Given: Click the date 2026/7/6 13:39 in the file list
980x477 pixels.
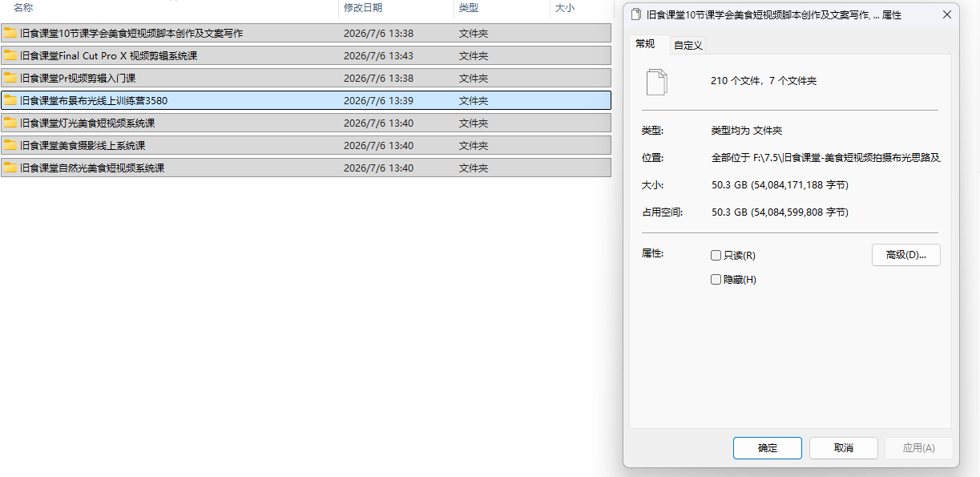Looking at the screenshot, I should [378, 101].
